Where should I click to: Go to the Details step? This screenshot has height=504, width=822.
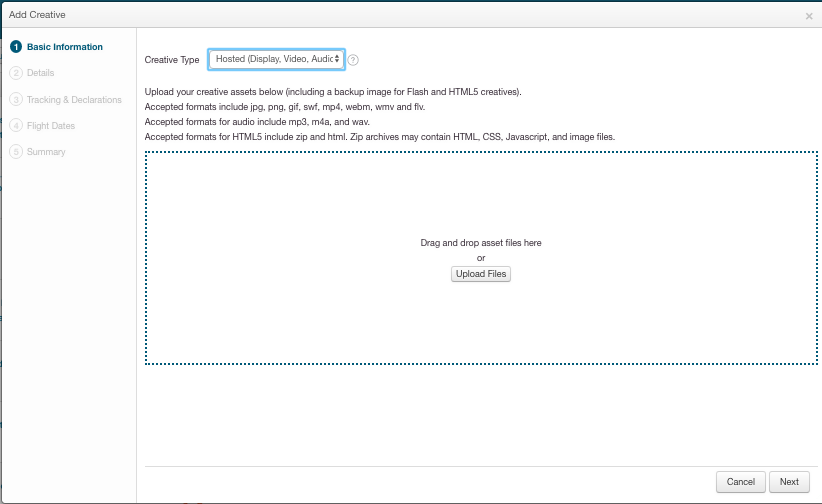point(32,73)
